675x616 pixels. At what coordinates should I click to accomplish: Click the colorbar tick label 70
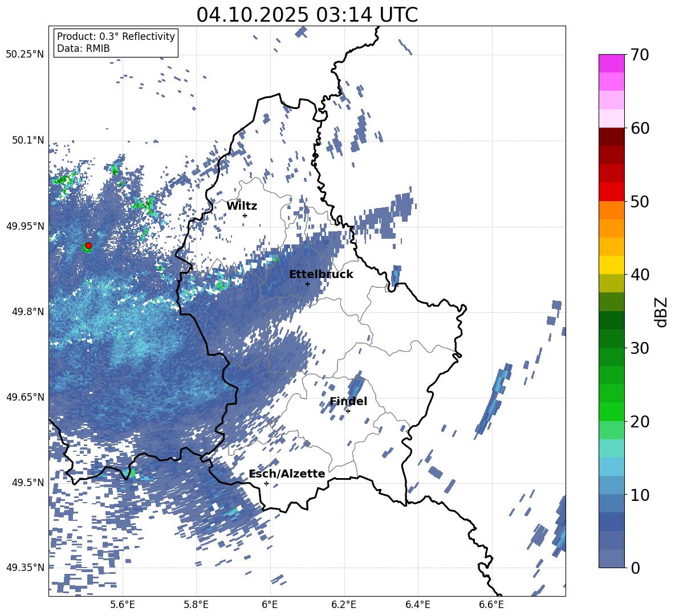[640, 55]
